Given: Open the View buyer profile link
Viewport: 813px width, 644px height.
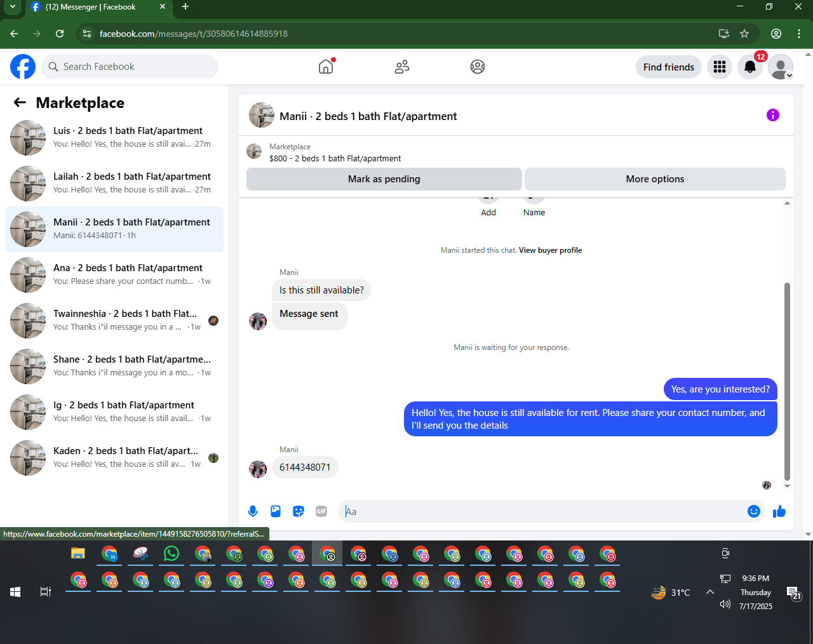Looking at the screenshot, I should [550, 250].
